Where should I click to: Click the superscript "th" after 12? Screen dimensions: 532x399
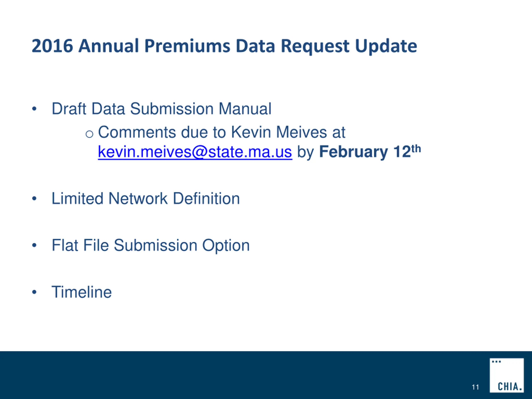tap(416, 148)
